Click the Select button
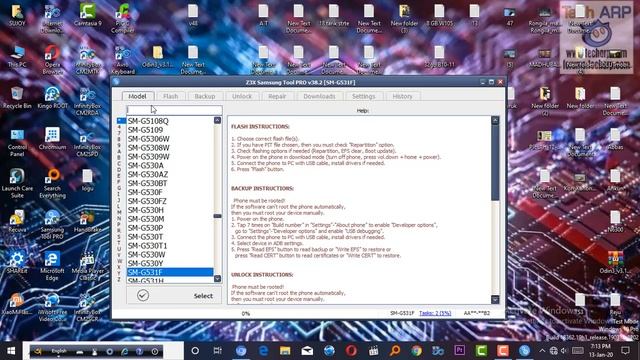The width and height of the screenshot is (640, 360). point(175,296)
